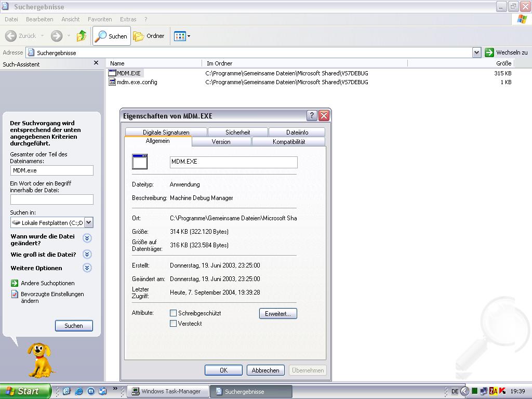Open the Extras menu
This screenshot has width=532, height=399.
point(128,19)
